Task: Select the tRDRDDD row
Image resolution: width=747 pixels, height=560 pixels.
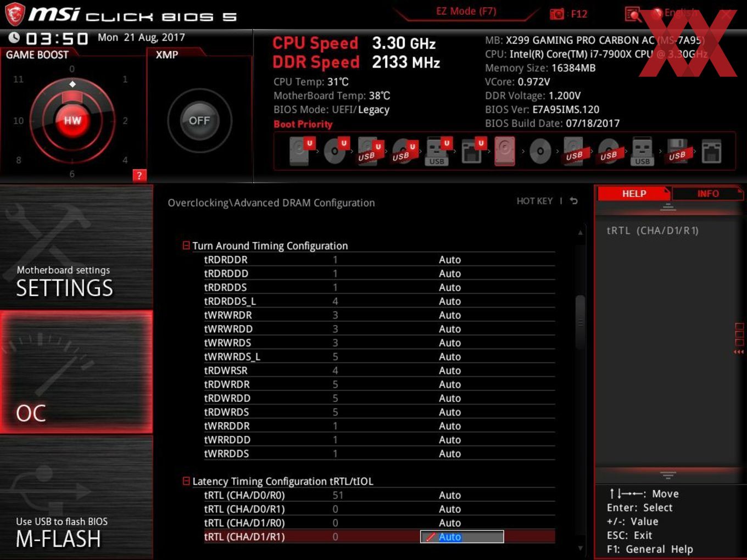Action: coord(379,273)
